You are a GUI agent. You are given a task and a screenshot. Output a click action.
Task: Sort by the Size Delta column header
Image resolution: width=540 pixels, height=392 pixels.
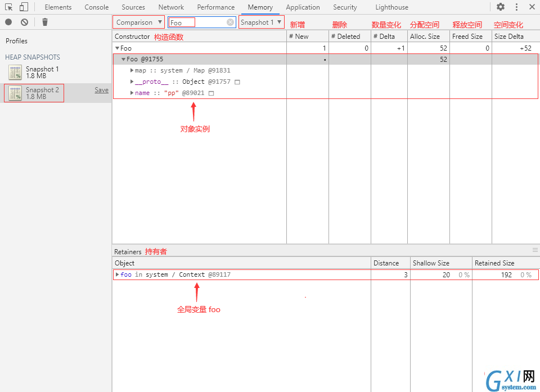[516, 36]
